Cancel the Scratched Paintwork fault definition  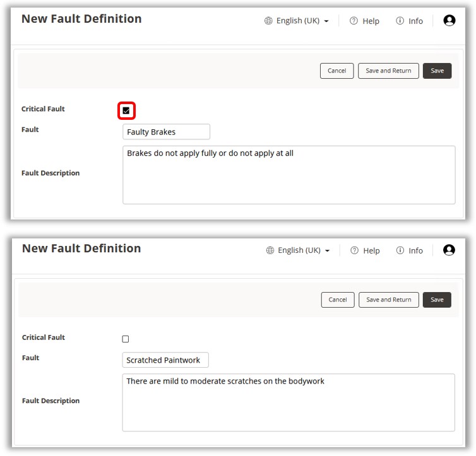(338, 300)
